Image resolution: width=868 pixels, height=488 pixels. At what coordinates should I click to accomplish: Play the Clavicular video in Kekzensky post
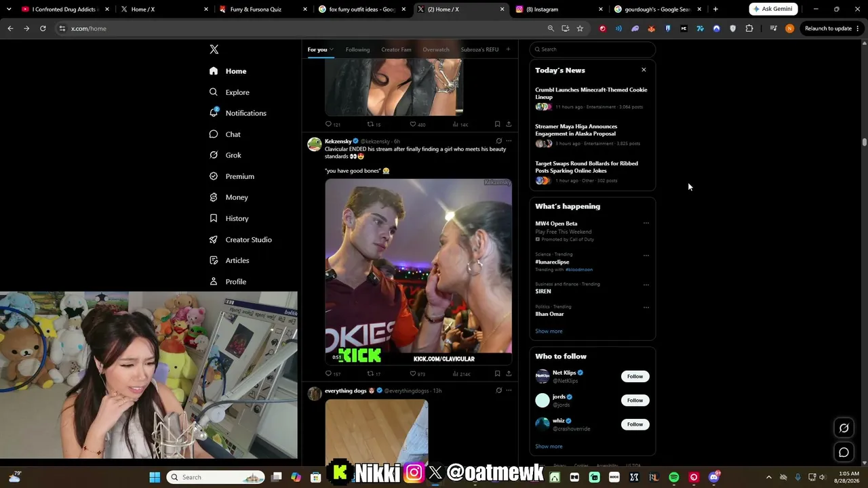point(418,272)
